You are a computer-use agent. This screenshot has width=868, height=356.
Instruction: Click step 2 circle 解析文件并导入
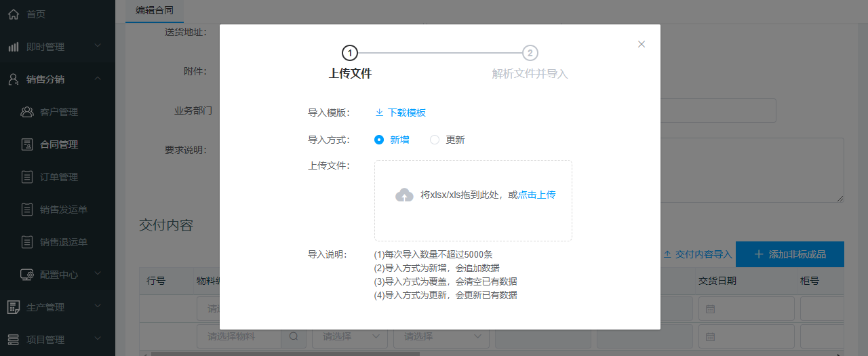pos(530,53)
